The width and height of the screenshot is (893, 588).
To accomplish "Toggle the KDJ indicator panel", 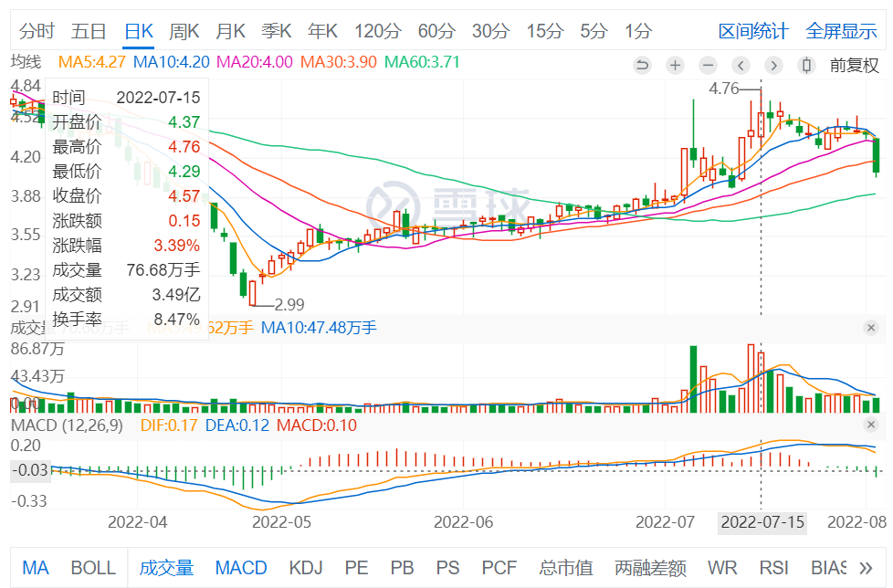I will (x=305, y=568).
